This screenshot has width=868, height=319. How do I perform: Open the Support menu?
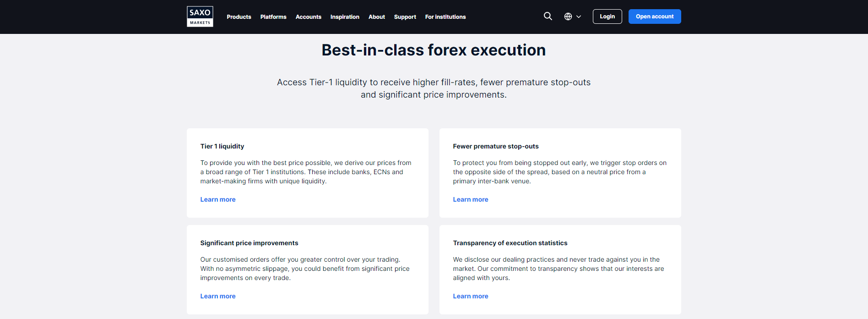[x=405, y=17]
